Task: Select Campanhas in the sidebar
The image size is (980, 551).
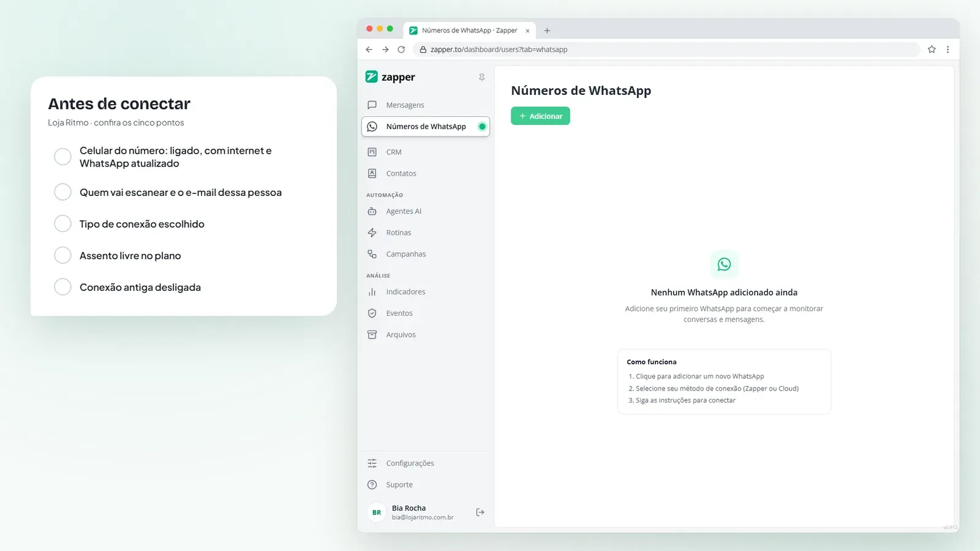Action: pos(426,254)
